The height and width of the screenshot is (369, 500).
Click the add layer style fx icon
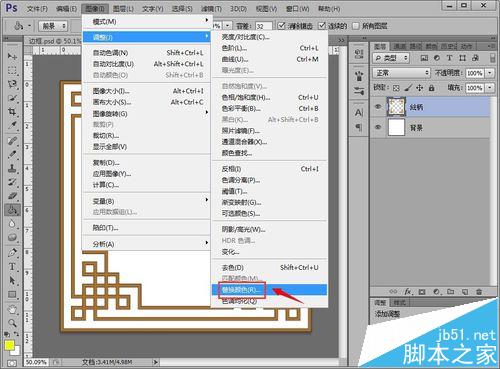click(x=408, y=292)
